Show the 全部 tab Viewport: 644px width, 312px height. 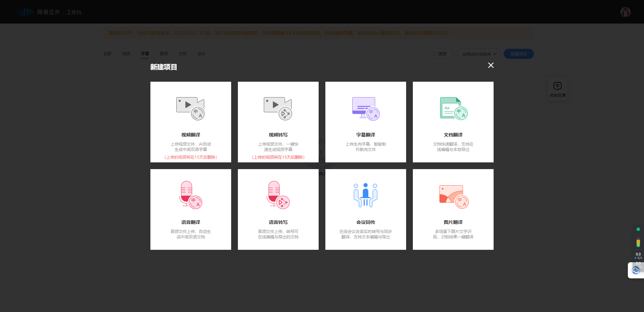coord(107,54)
